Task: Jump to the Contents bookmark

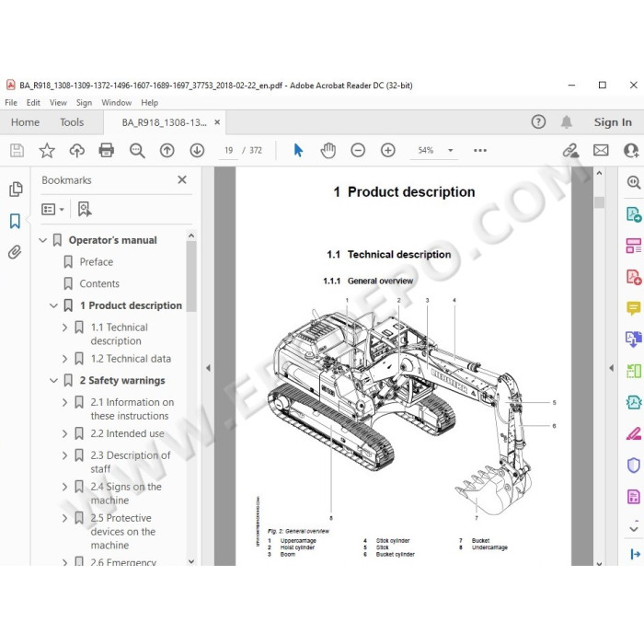Action: coord(99,283)
